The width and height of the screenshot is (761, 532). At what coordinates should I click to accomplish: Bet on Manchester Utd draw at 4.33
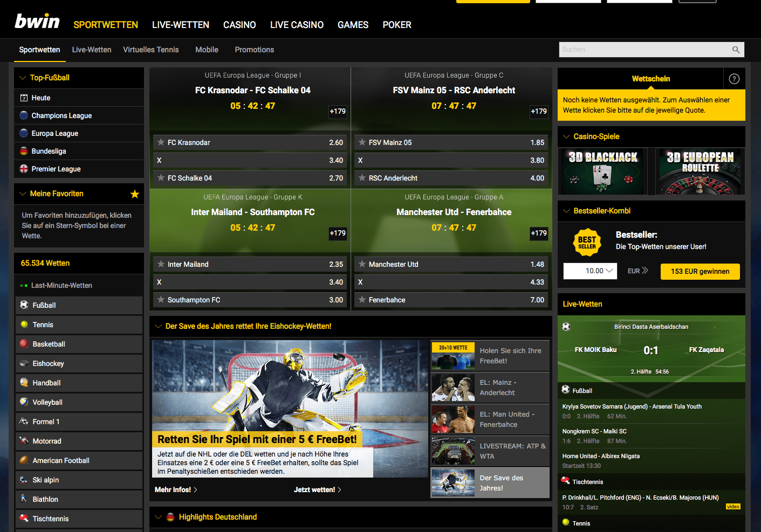[x=451, y=282]
